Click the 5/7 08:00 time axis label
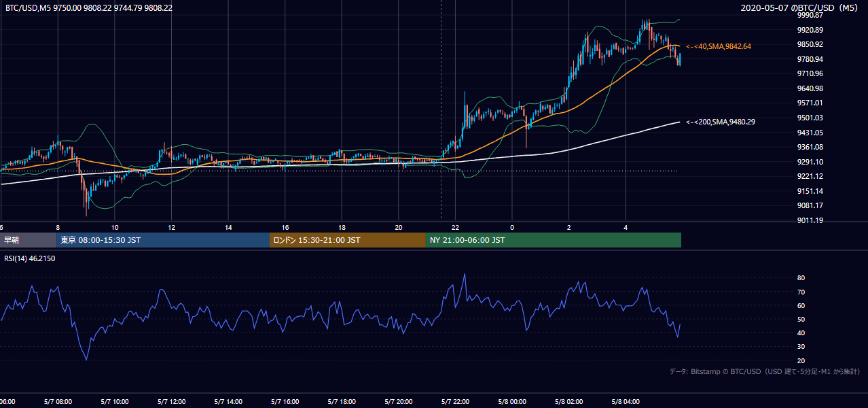Image resolution: width=868 pixels, height=408 pixels. click(58, 402)
